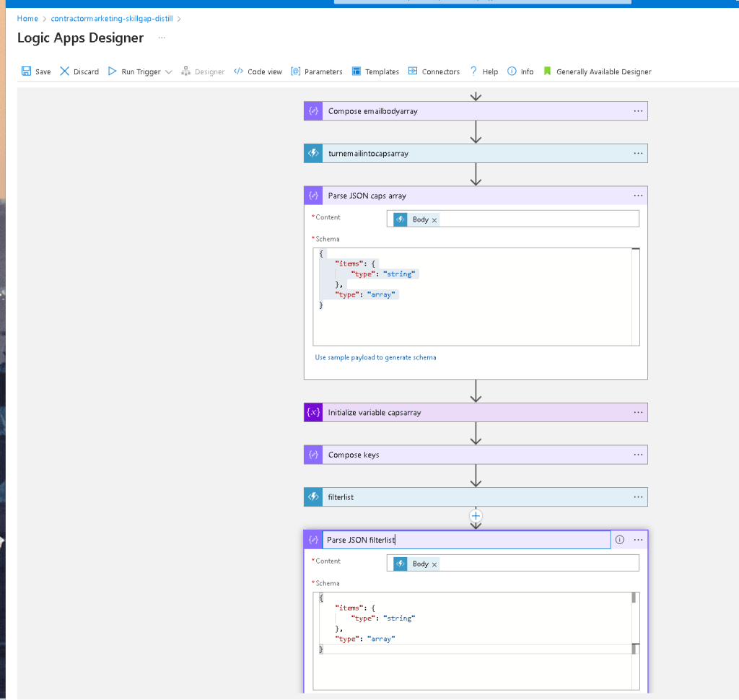The image size is (739, 700).
Task: Remove Body token from Parse JSON caps array content
Action: (x=434, y=220)
